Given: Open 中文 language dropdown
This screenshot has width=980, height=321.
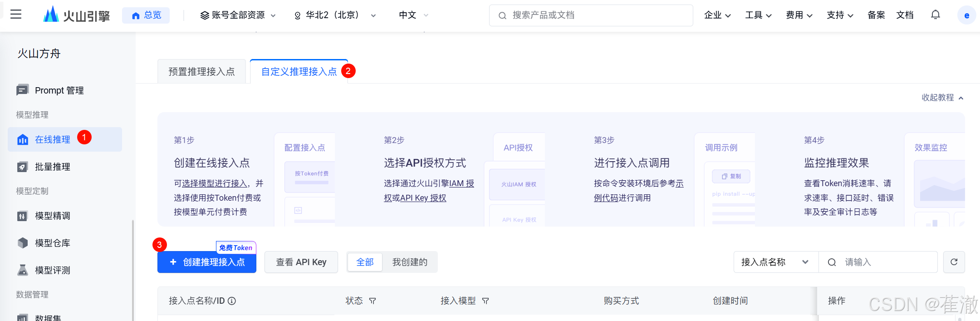Looking at the screenshot, I should (x=413, y=15).
